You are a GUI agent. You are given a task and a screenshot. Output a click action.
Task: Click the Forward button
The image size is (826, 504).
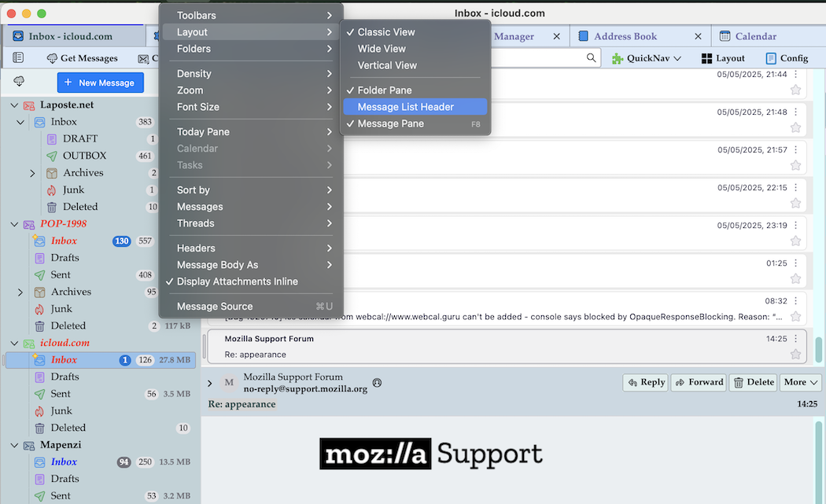(x=699, y=382)
